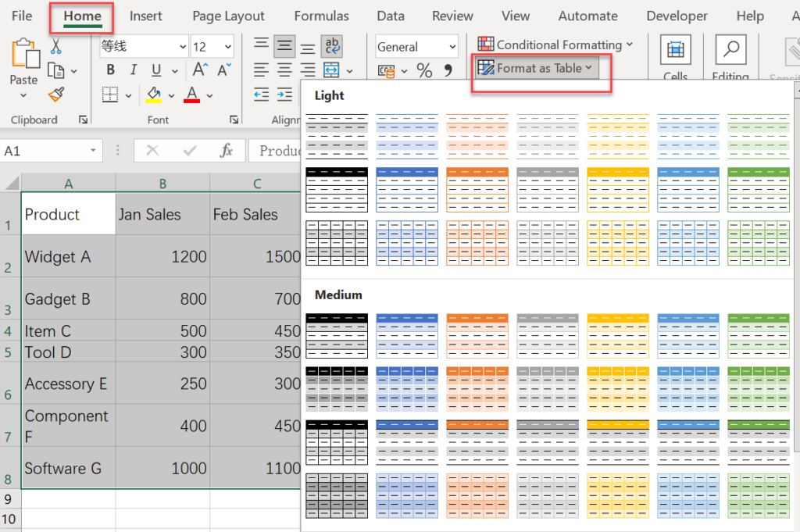Click the Copy icon
The image size is (800, 532).
pyautogui.click(x=56, y=70)
